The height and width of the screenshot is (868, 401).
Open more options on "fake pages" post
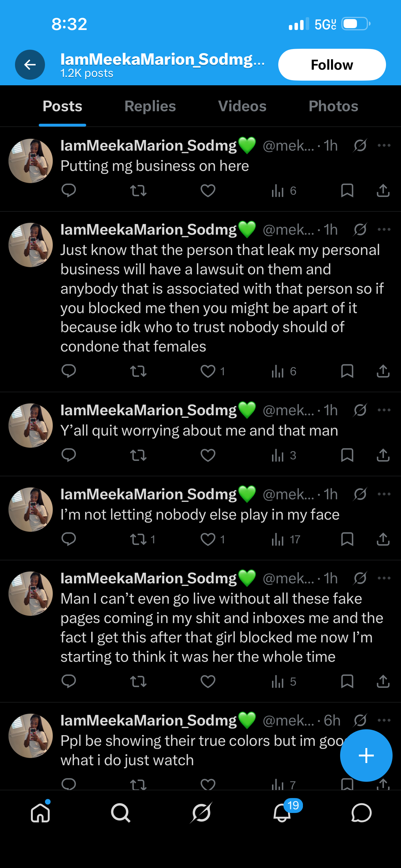(384, 578)
